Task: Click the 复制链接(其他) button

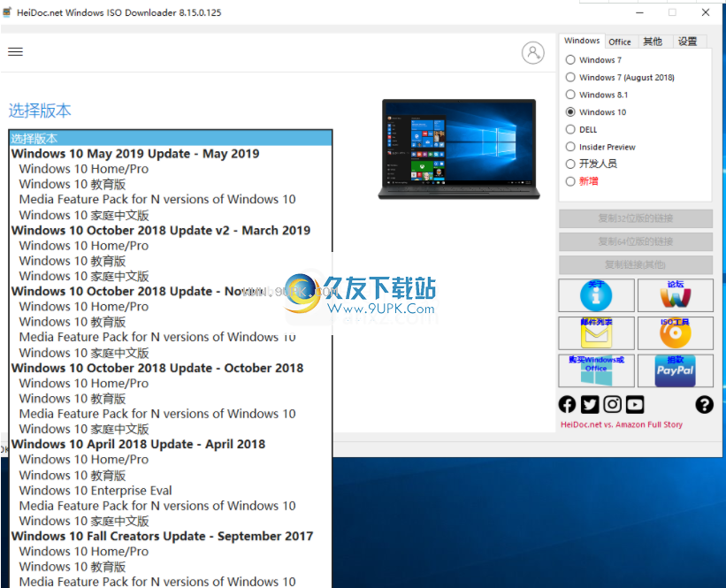Action: pos(635,265)
